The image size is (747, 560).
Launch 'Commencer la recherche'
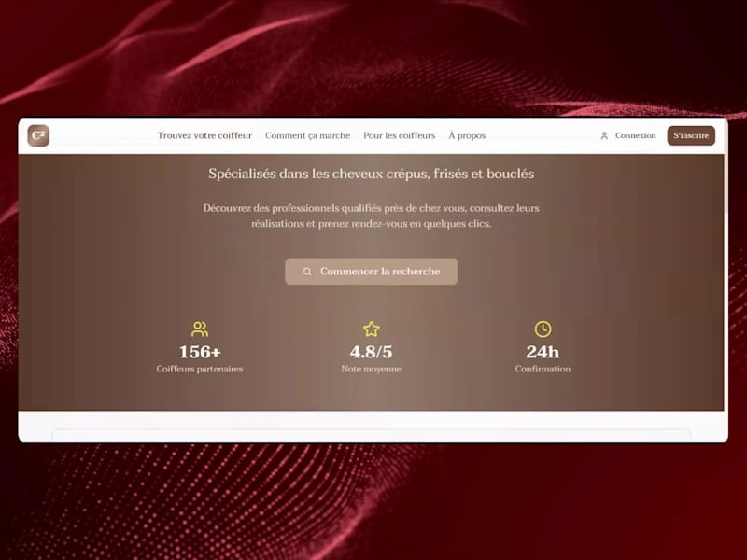point(371,271)
